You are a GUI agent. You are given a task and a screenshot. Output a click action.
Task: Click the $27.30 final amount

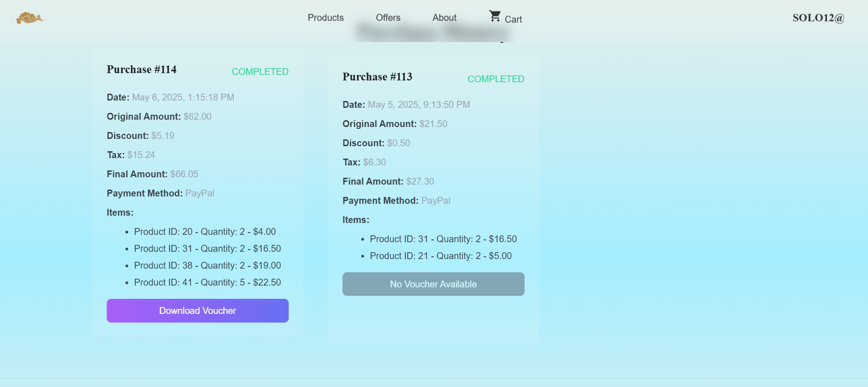(x=420, y=181)
